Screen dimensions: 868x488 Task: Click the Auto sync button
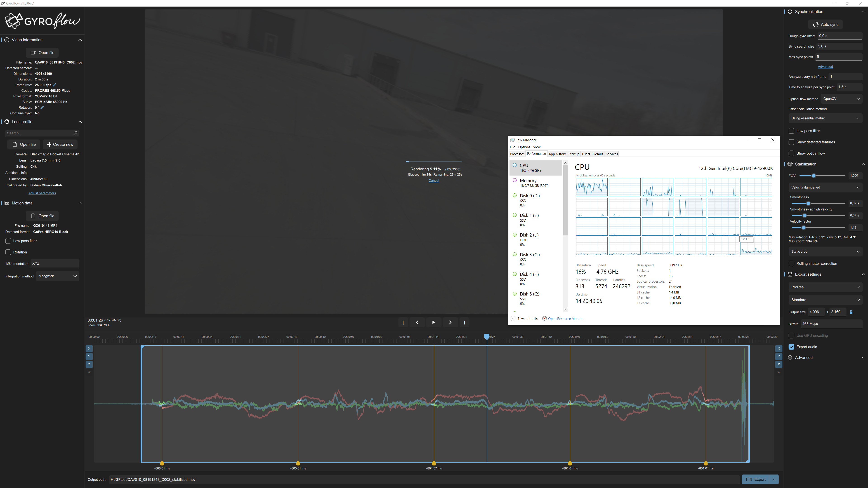point(825,25)
